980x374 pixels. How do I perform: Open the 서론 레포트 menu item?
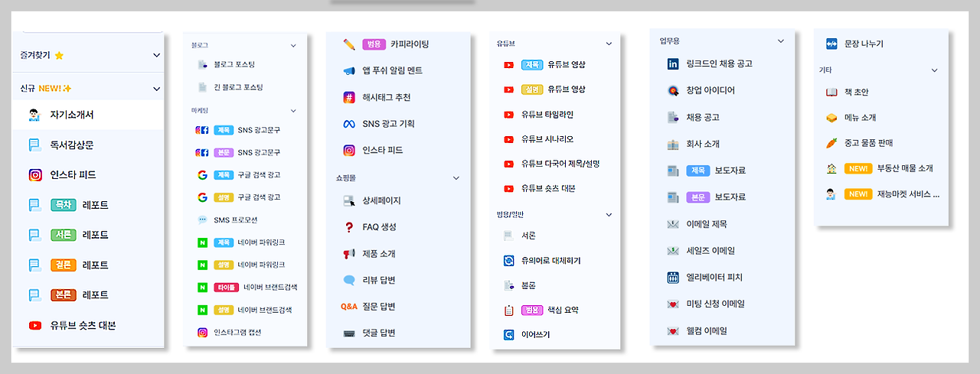pos(89,235)
